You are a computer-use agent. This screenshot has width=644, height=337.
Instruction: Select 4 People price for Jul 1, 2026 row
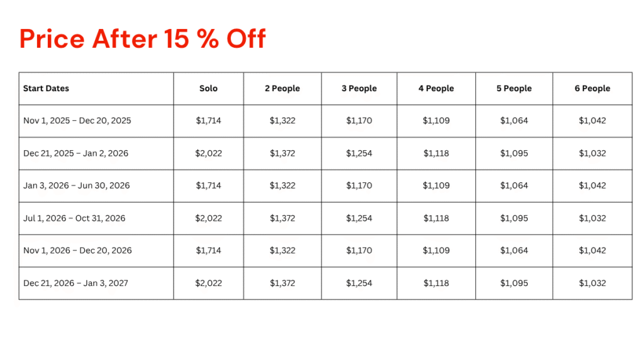click(436, 218)
